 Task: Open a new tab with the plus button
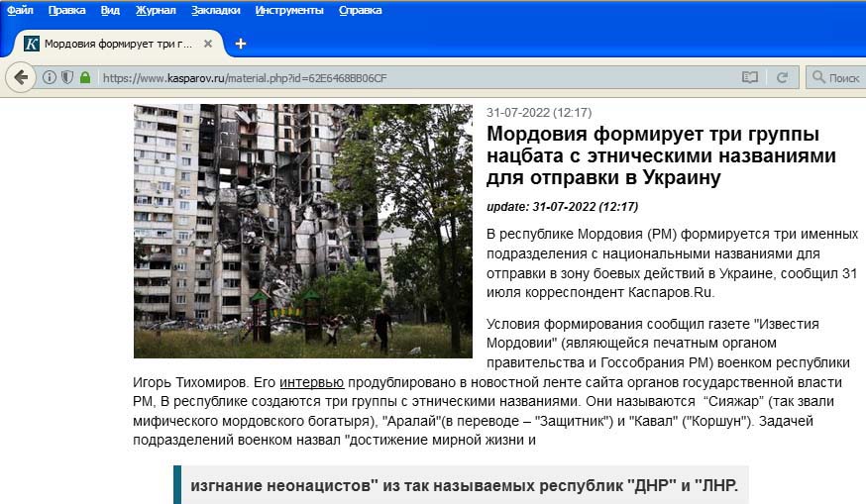(x=240, y=44)
